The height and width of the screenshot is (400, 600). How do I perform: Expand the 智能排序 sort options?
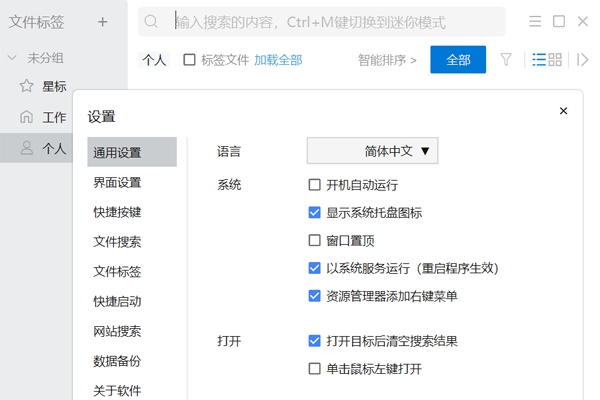coord(387,60)
